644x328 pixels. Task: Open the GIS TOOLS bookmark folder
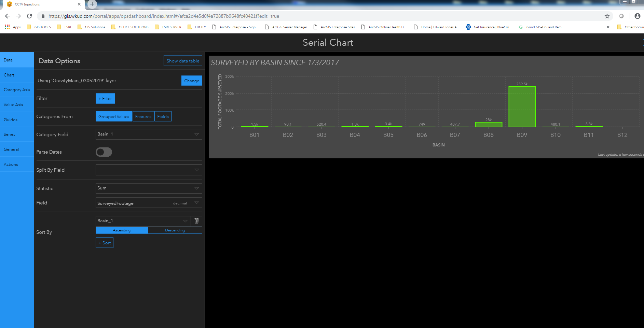[x=39, y=27]
